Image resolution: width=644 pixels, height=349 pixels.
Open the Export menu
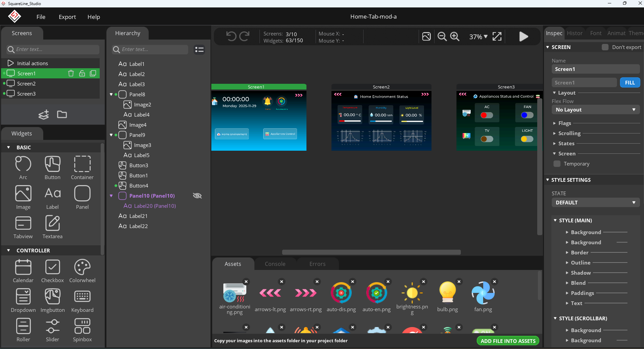[x=67, y=17]
